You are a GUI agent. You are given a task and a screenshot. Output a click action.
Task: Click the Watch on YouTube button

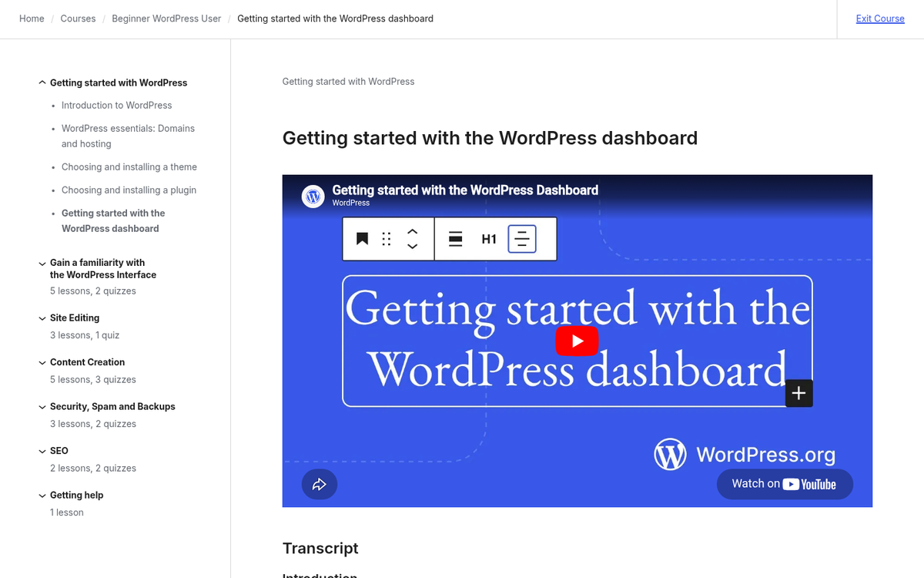784,484
